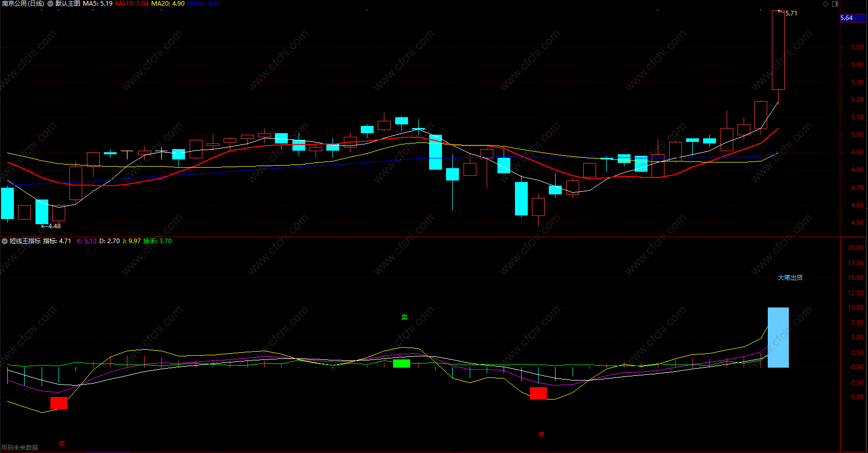Click the J: 9.97 value

[132, 241]
